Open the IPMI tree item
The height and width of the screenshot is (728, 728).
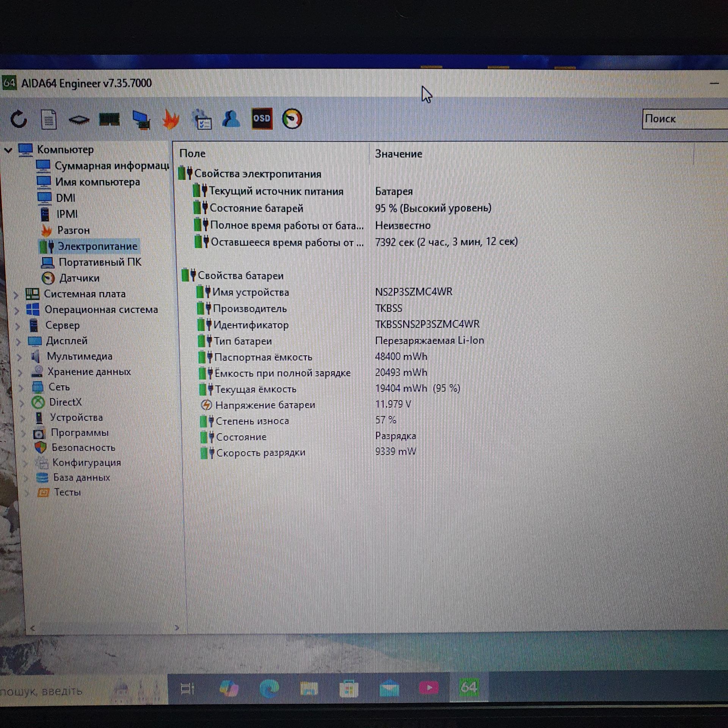(x=67, y=214)
